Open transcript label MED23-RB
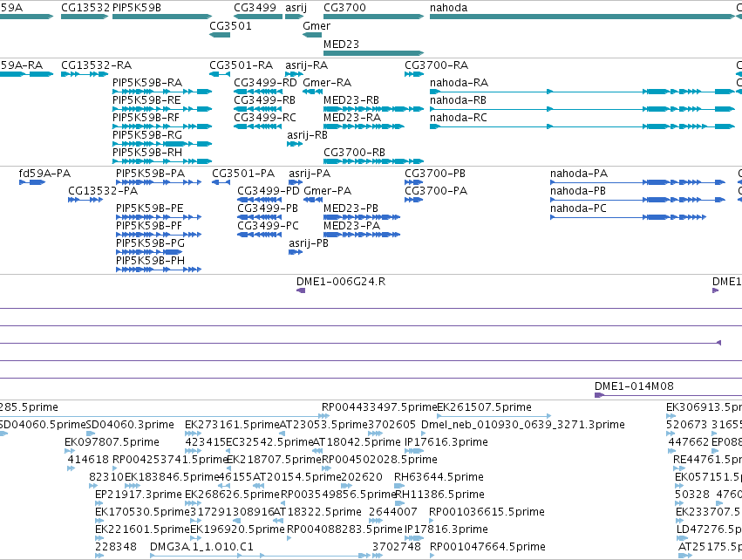742x560 pixels. click(351, 100)
